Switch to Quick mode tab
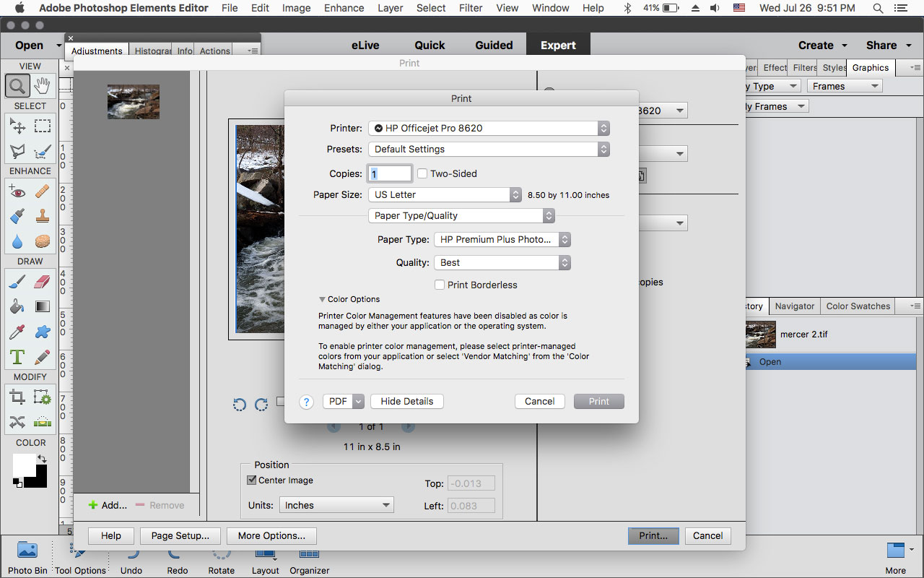The width and height of the screenshot is (924, 578). [430, 45]
